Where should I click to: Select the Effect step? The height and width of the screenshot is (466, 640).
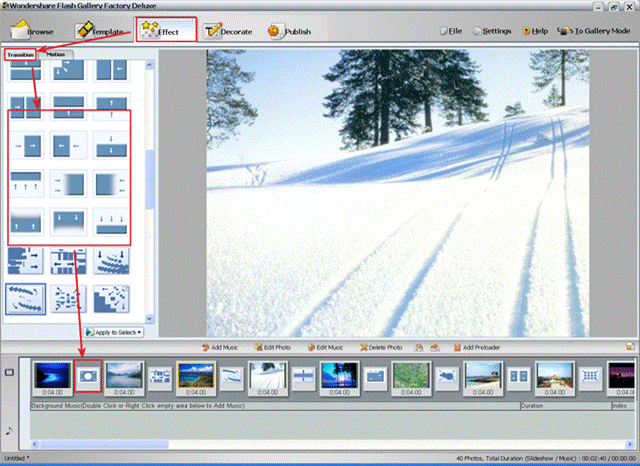[x=166, y=30]
